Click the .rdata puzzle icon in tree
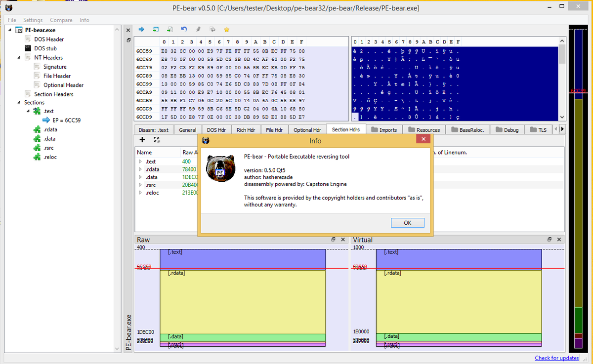Screen dimensions: 593x364 37,129
